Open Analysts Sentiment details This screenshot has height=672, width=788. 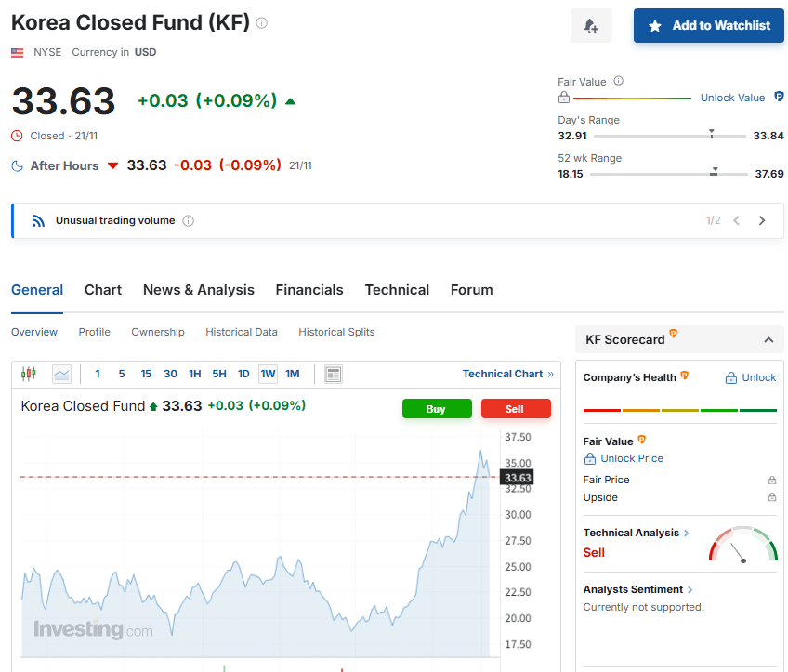[x=637, y=589]
